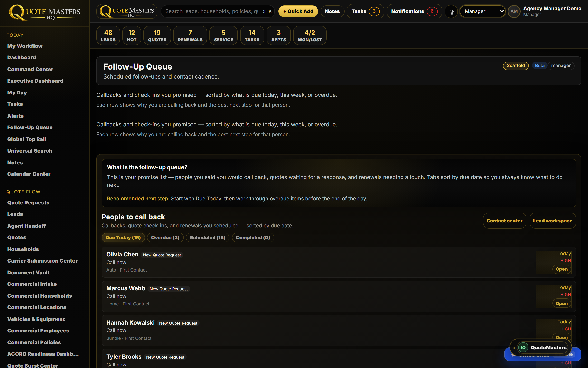Select the 19 Quotes stat tile
Viewport: 588px width, 368px height.
pos(157,36)
